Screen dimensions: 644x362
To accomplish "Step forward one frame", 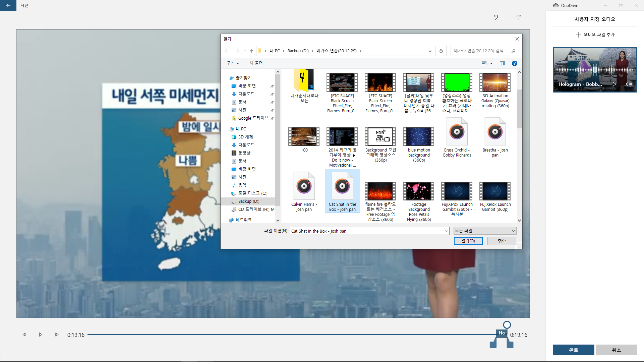I will pyautogui.click(x=57, y=335).
